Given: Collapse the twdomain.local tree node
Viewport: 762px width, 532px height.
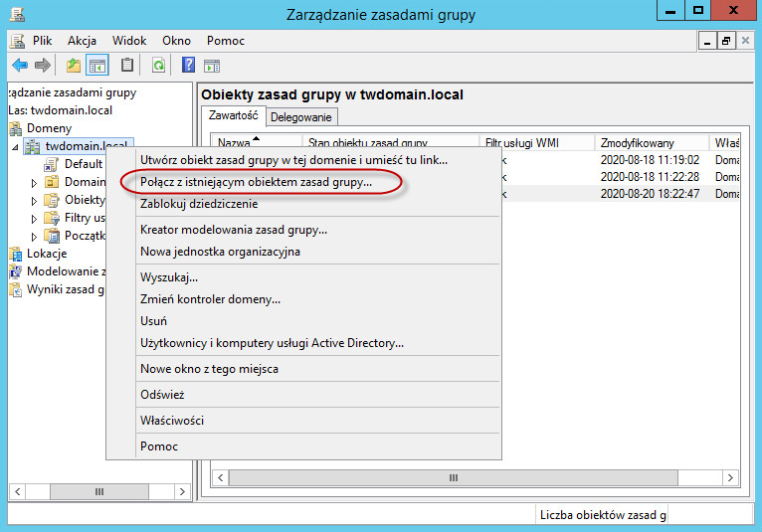Looking at the screenshot, I should (x=15, y=147).
